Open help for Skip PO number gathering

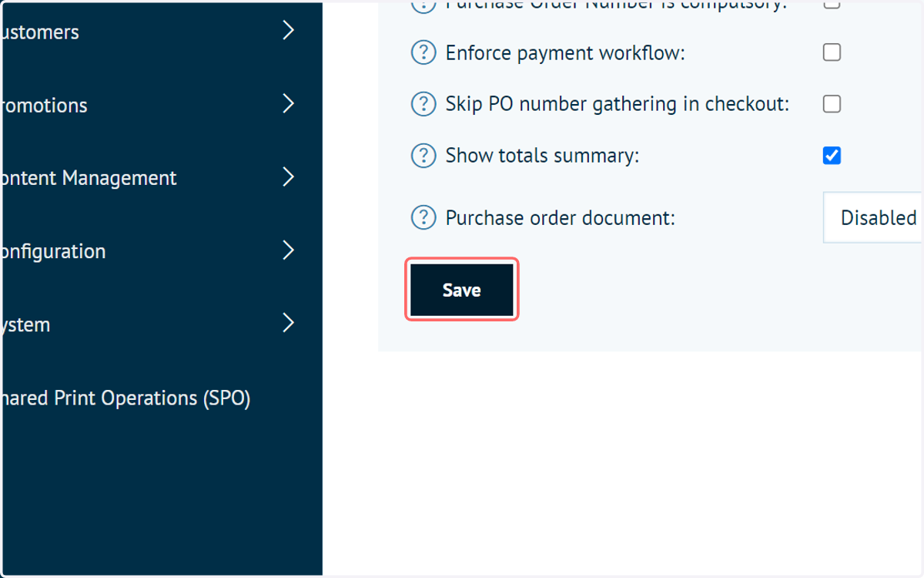point(423,104)
